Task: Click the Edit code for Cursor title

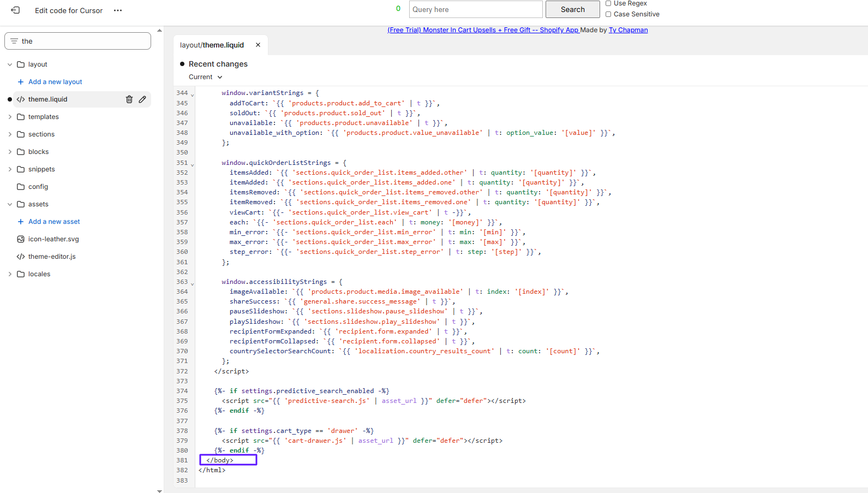Action: point(69,10)
